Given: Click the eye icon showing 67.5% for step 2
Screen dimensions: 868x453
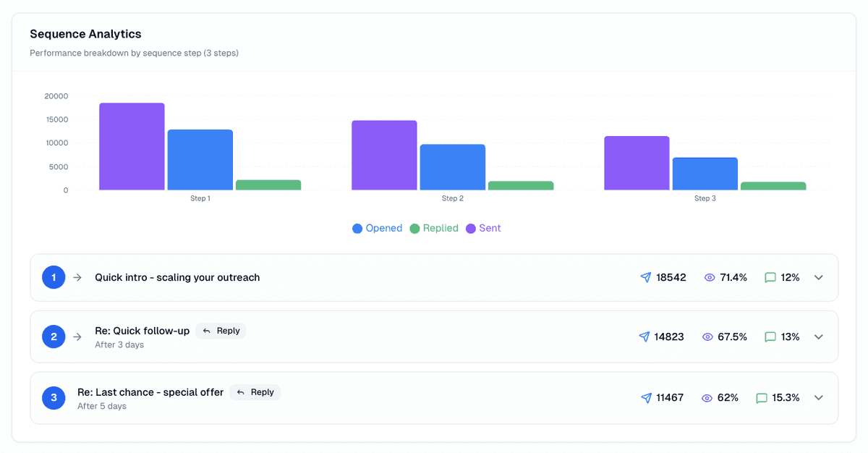Looking at the screenshot, I should pos(707,336).
